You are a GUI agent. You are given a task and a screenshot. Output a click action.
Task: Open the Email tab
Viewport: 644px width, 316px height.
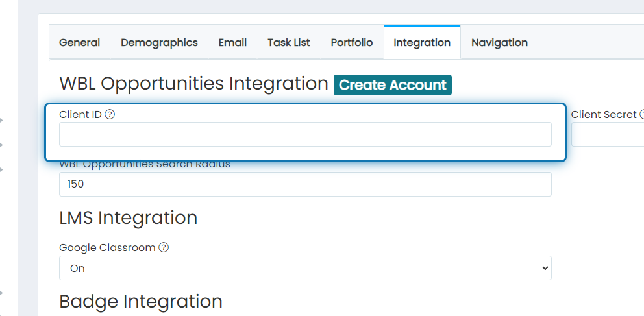point(232,43)
